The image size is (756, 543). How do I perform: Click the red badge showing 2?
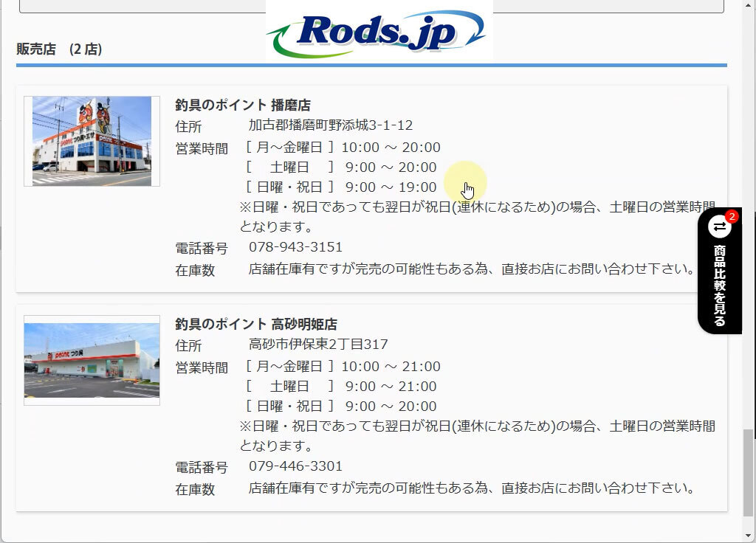point(732,216)
